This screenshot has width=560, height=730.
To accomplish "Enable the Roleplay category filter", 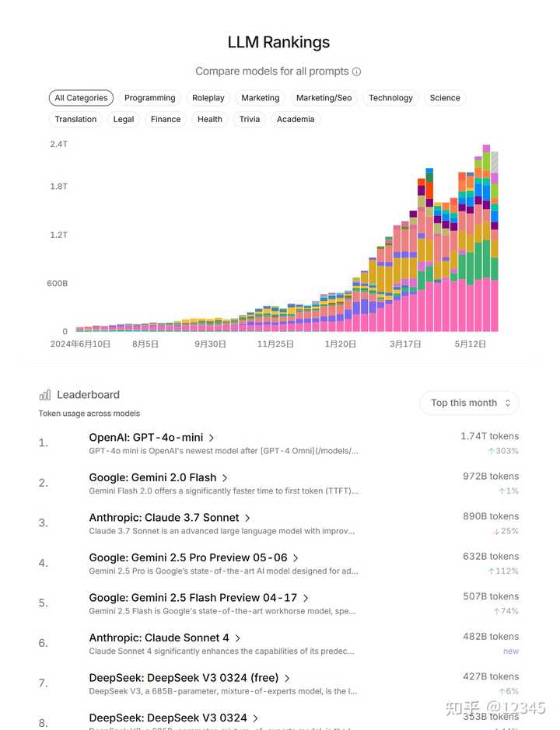I will coord(208,98).
